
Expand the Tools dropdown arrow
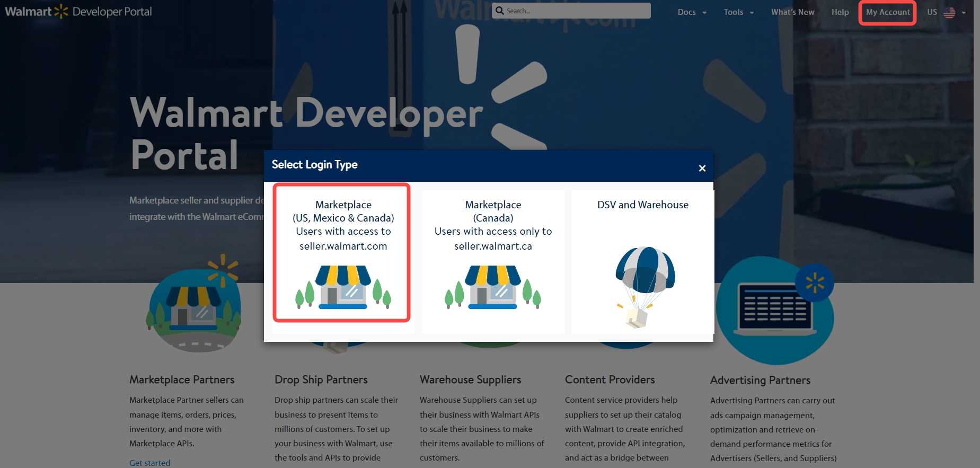pos(752,13)
